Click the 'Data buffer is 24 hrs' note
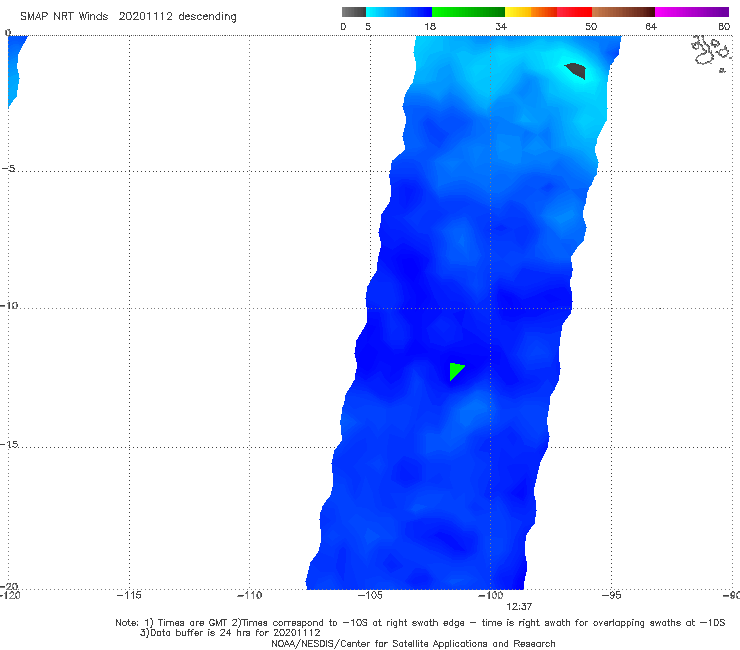The image size is (740, 650). coord(230,633)
